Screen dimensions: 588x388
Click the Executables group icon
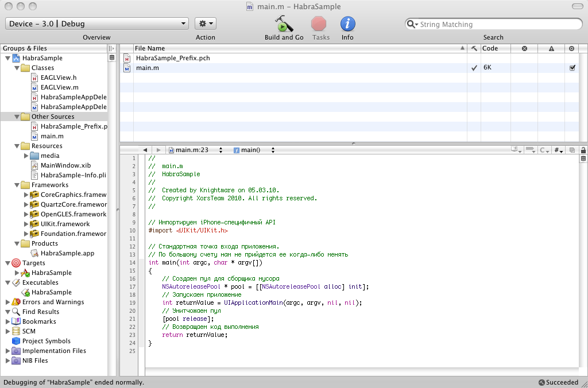[16, 282]
